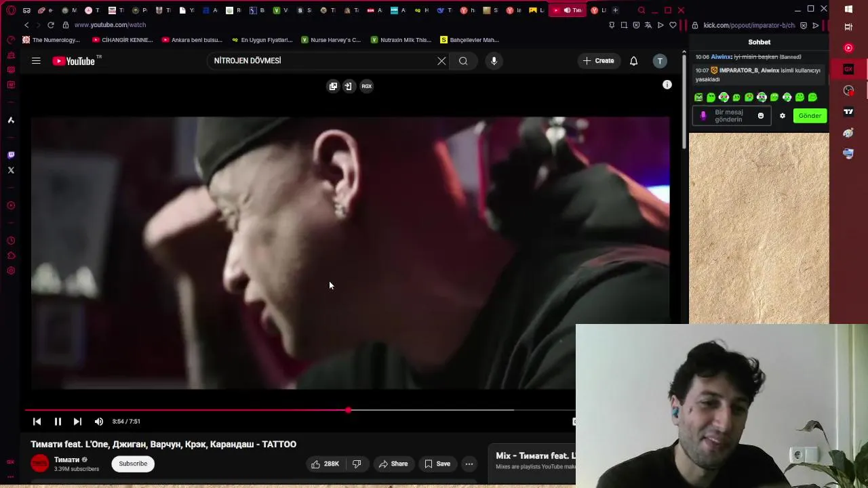Screen dimensions: 868x488
Task: Open Opera GX from Windows taskbar
Action: pyautogui.click(x=848, y=69)
